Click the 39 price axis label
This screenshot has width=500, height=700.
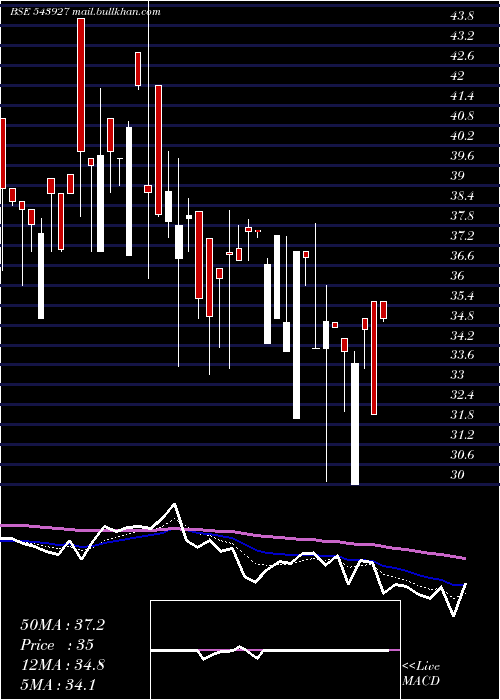coord(457,175)
